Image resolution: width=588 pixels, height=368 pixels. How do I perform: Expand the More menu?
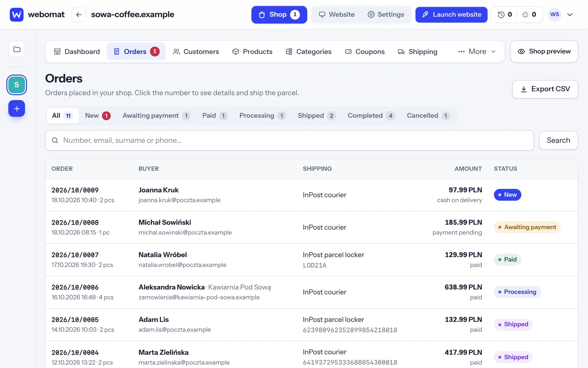click(477, 52)
